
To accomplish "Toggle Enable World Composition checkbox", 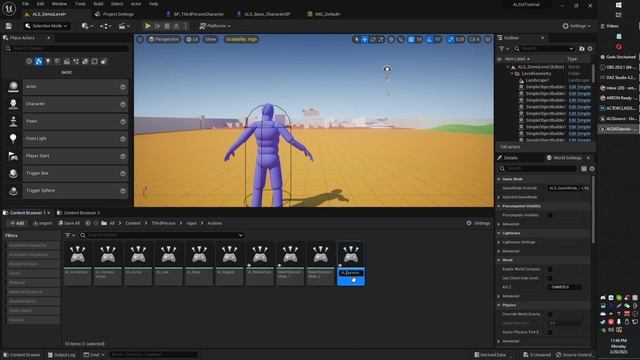I will coord(550,269).
